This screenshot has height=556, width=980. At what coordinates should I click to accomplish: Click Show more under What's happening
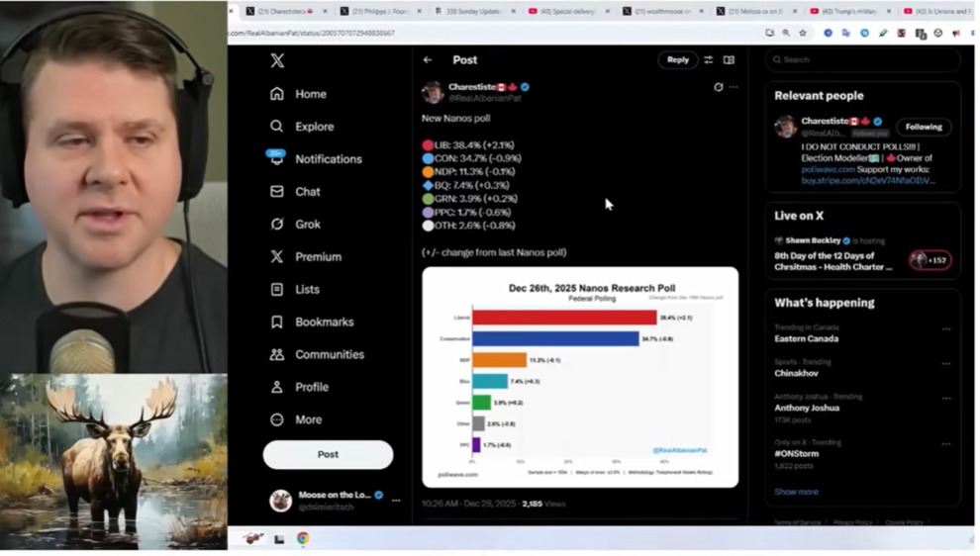coord(796,492)
